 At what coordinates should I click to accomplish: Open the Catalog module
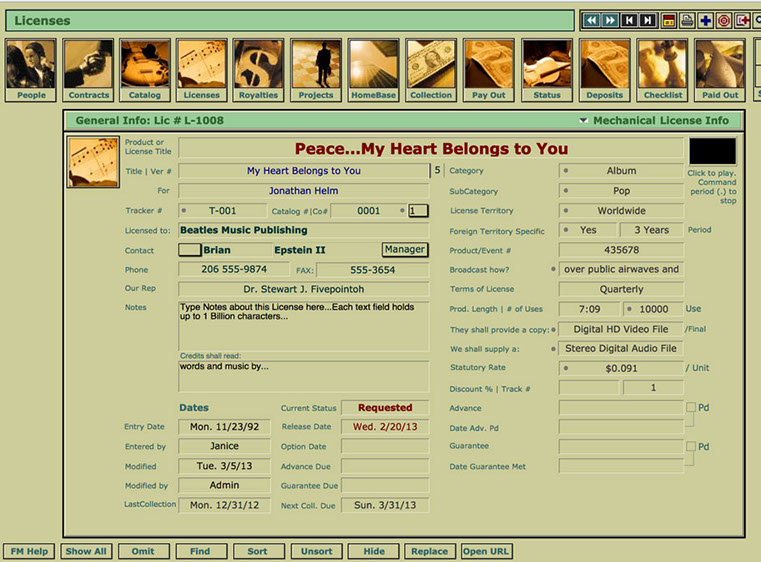(x=145, y=70)
